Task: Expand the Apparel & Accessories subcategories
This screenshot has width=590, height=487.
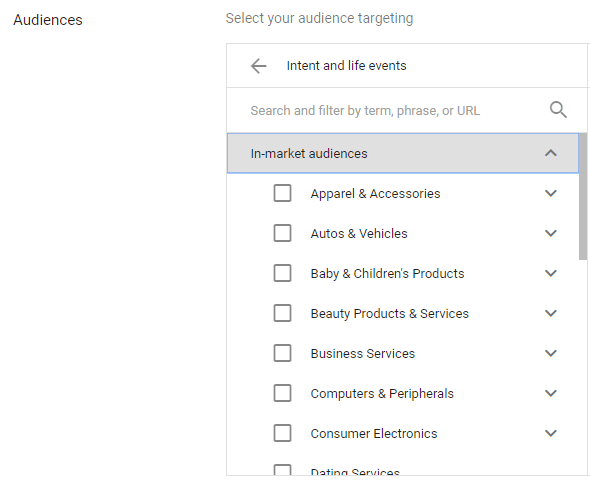Action: coord(551,193)
